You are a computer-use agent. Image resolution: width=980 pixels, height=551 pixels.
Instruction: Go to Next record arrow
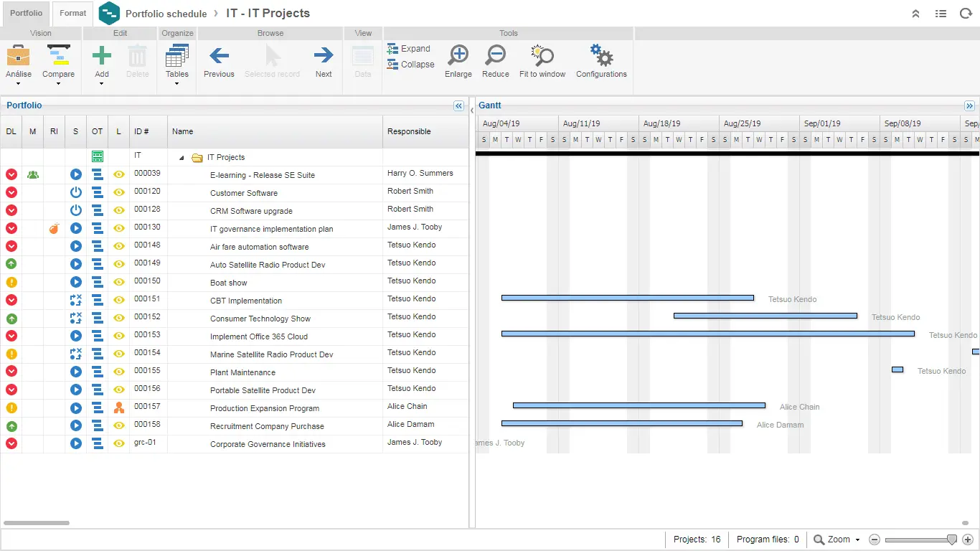[x=324, y=56]
